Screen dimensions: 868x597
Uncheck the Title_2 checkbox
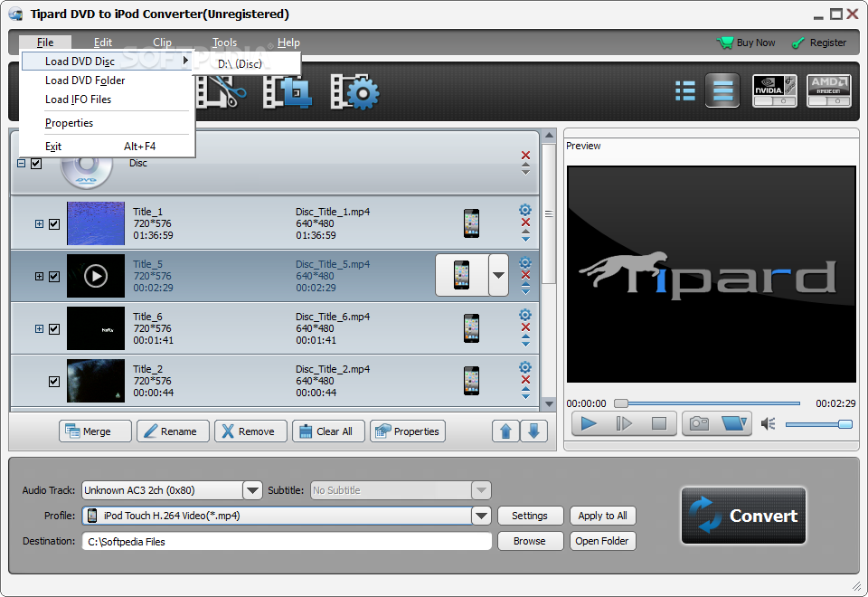[x=53, y=382]
